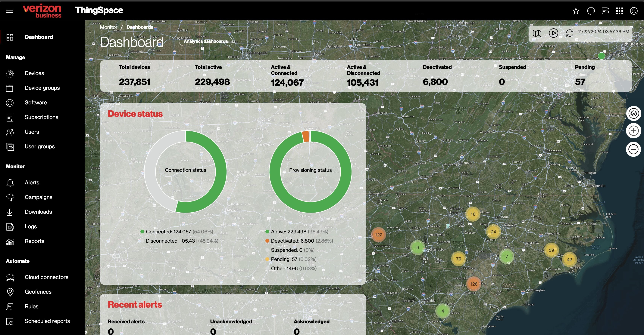Select Devices in the sidebar
The width and height of the screenshot is (644, 335).
[x=34, y=73]
